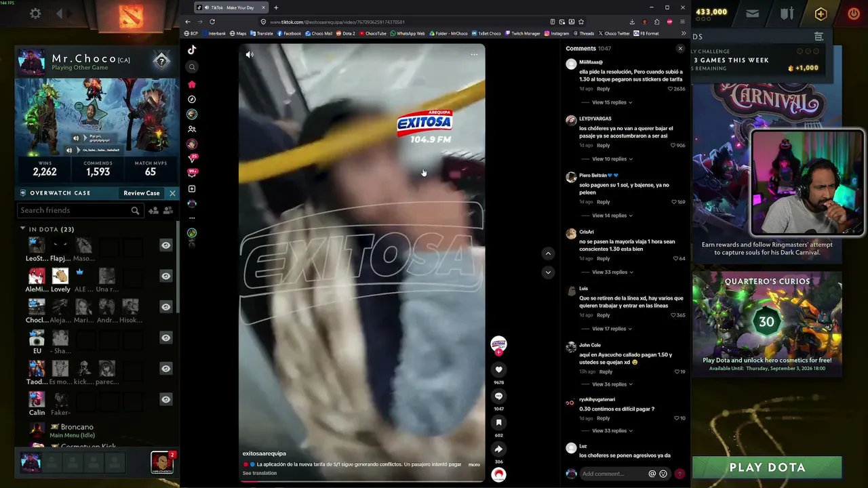Like MiiiMaaa@ comment with 2636 likes
This screenshot has width=868, height=488.
[671, 89]
